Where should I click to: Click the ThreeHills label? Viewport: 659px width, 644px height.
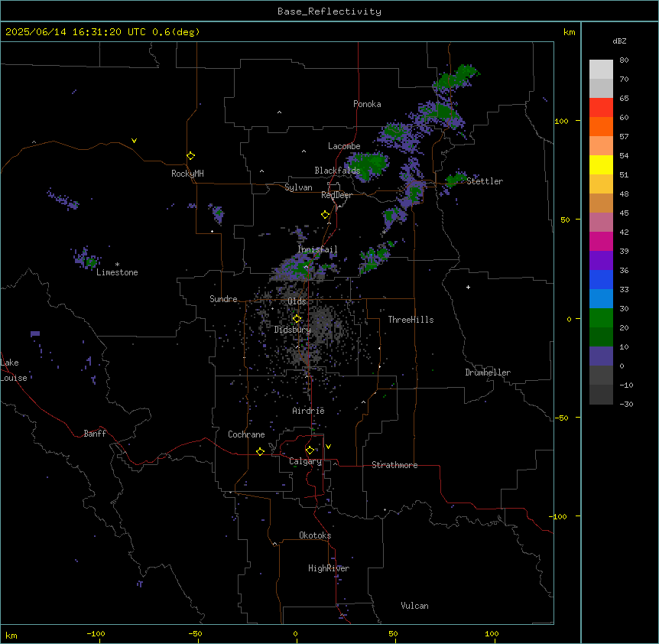411,320
